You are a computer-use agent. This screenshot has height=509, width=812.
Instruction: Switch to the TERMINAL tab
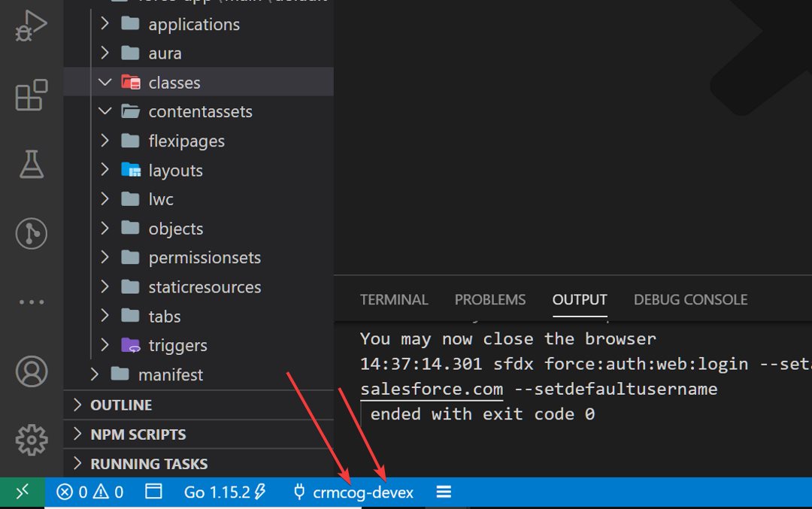pyautogui.click(x=394, y=299)
